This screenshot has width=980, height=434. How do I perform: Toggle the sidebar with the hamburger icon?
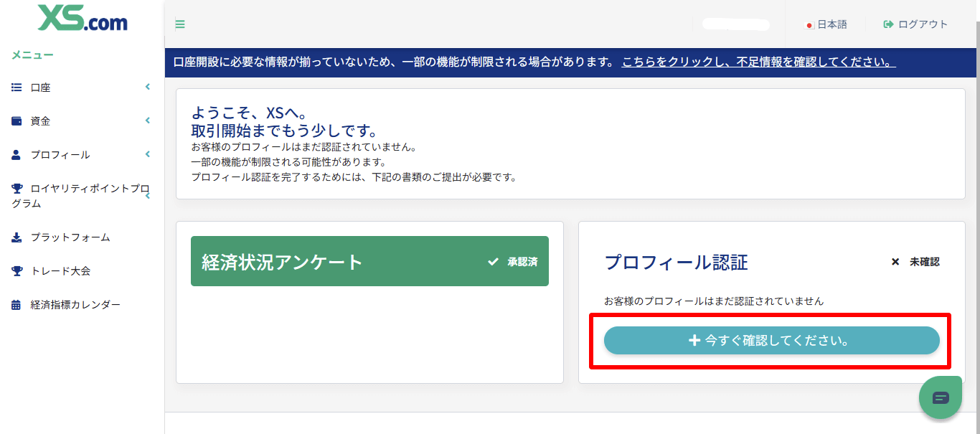click(180, 24)
